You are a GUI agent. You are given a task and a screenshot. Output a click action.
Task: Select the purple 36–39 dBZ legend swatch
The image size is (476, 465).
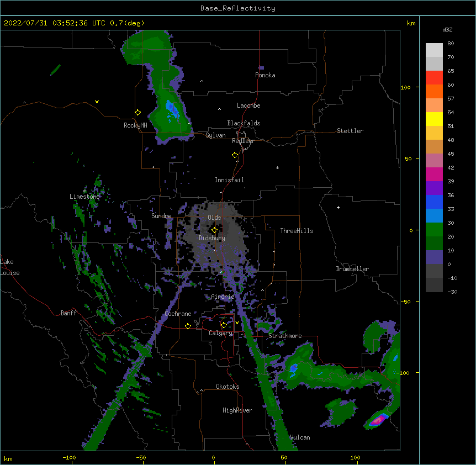click(x=434, y=188)
